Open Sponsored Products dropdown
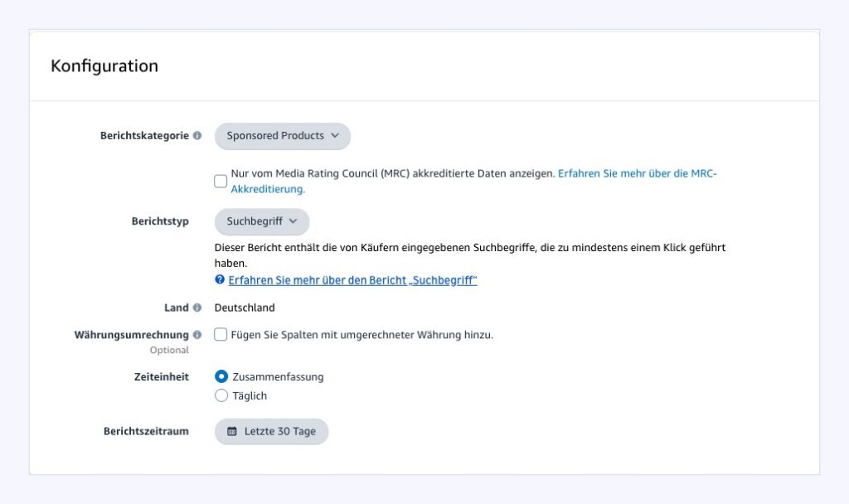Screen dimensions: 849x504 click(x=283, y=136)
